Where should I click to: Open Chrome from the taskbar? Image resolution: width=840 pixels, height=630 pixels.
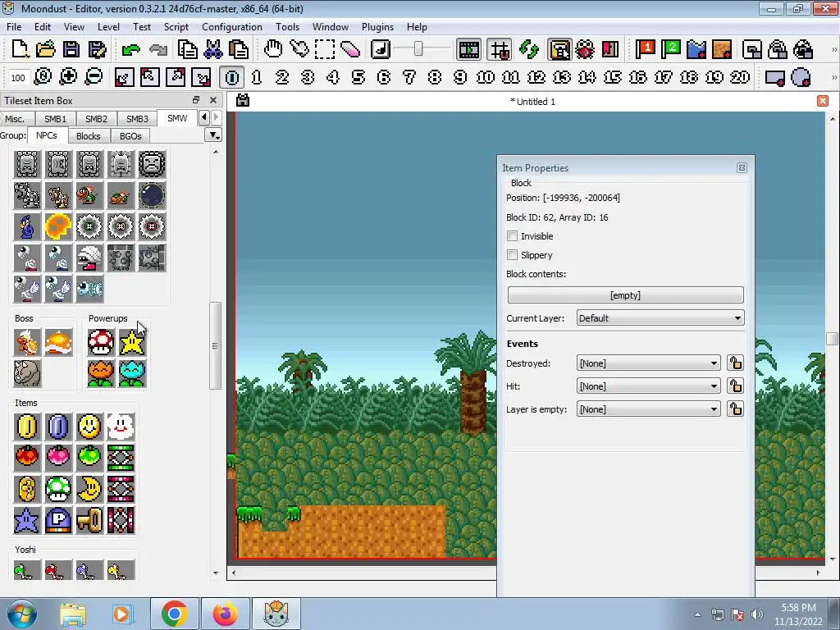174,614
